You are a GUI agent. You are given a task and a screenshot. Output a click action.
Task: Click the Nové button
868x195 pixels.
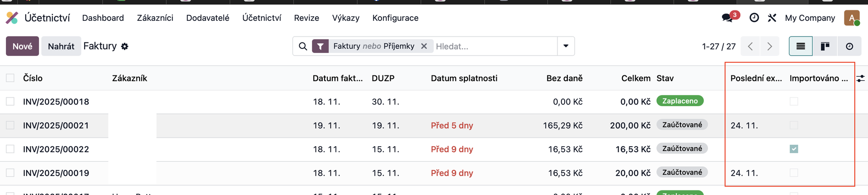click(x=22, y=46)
